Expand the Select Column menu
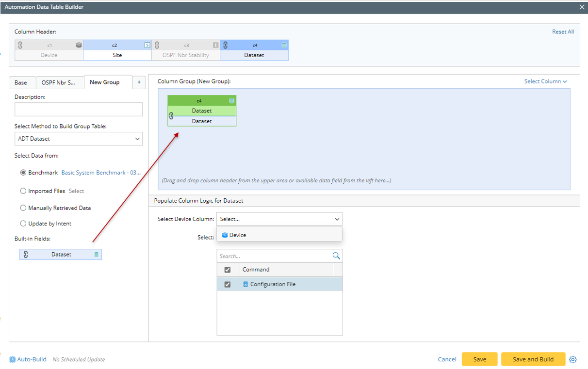This screenshot has height=369, width=588. (x=545, y=81)
